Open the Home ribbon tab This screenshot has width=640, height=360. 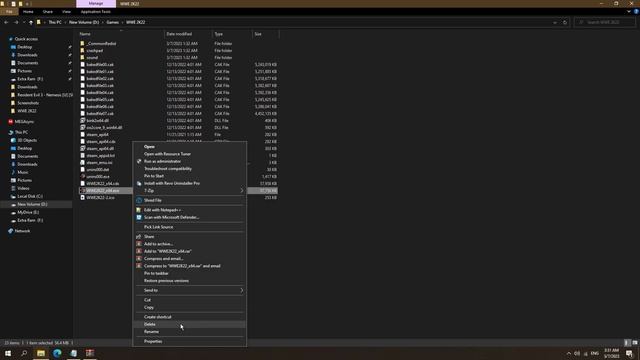click(28, 12)
